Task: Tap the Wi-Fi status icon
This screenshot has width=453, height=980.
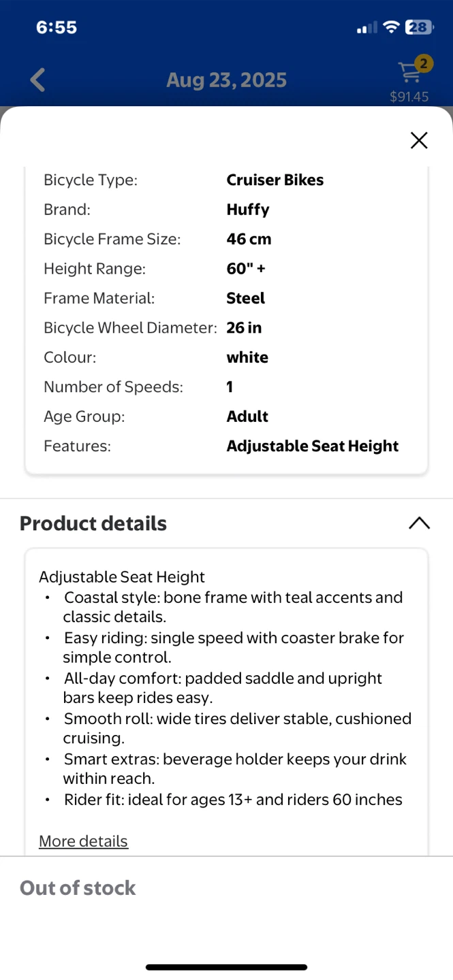Action: [x=391, y=27]
